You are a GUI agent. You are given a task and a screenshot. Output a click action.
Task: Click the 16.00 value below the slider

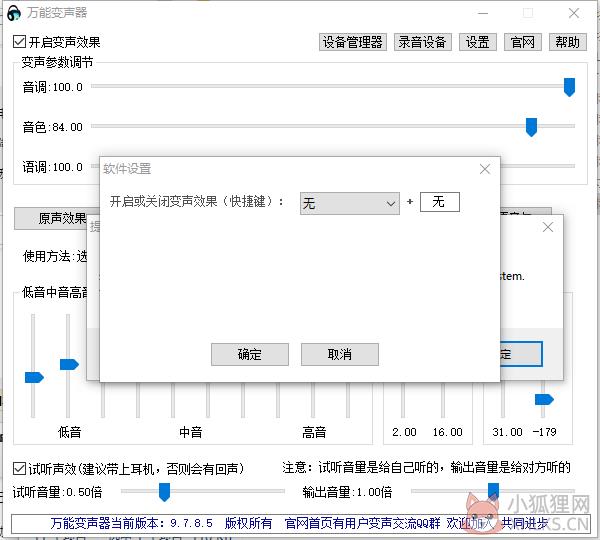(447, 432)
